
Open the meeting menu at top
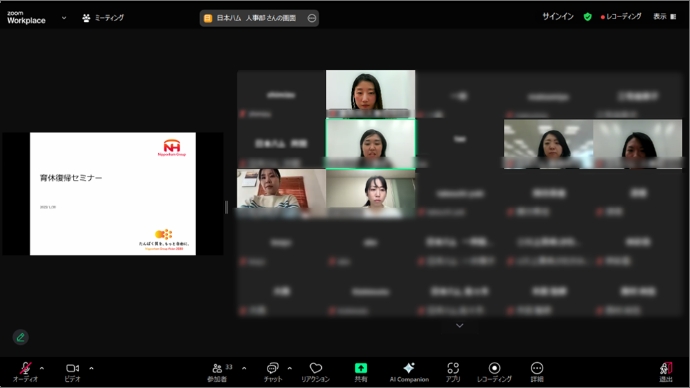(x=103, y=18)
